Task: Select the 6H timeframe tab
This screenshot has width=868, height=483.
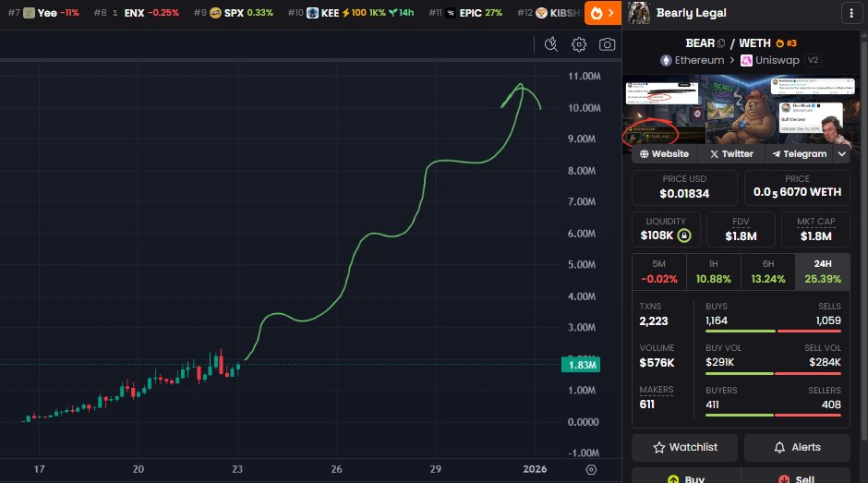Action: 767,272
